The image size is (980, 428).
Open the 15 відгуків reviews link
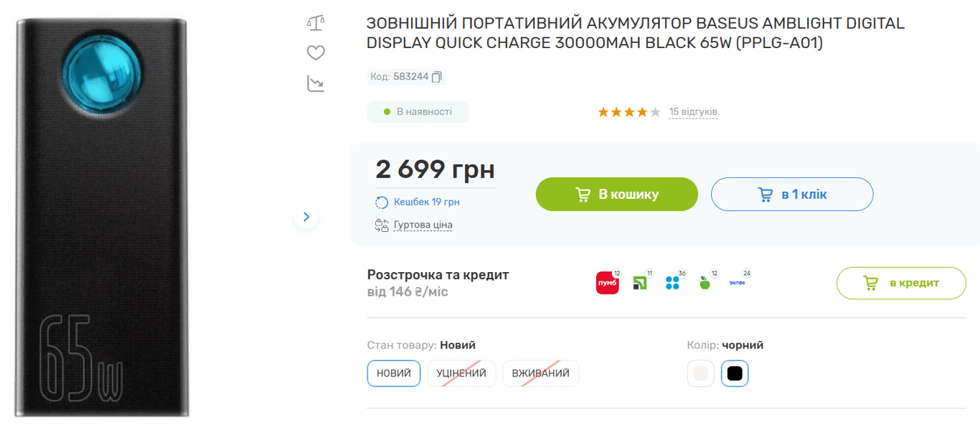693,111
